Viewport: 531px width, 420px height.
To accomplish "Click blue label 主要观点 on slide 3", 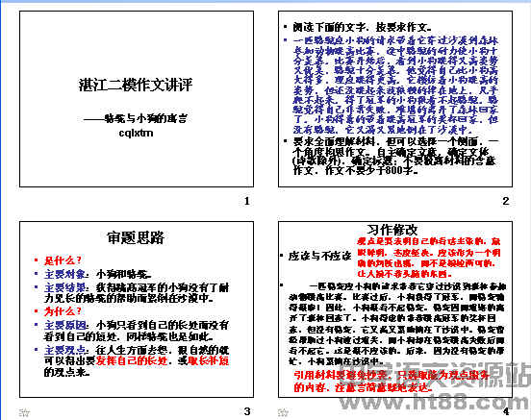I will click(65, 350).
